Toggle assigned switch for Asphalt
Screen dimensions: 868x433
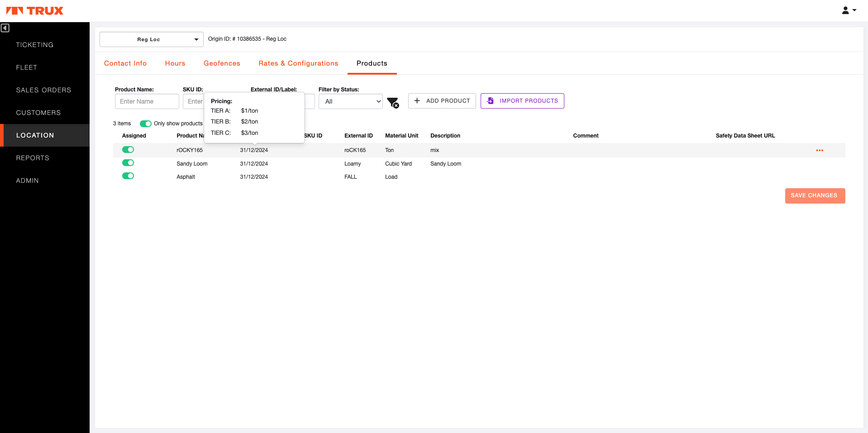pos(128,176)
